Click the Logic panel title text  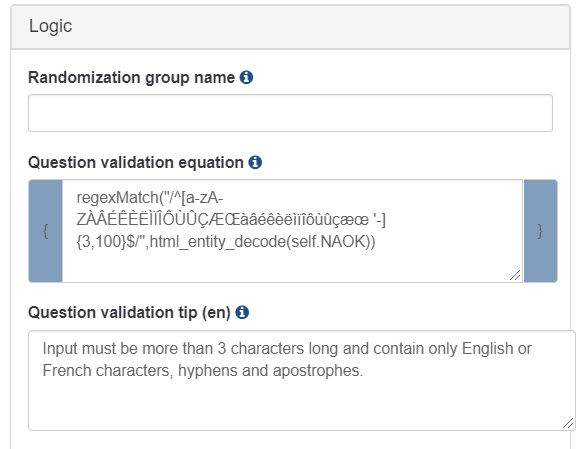[50, 26]
